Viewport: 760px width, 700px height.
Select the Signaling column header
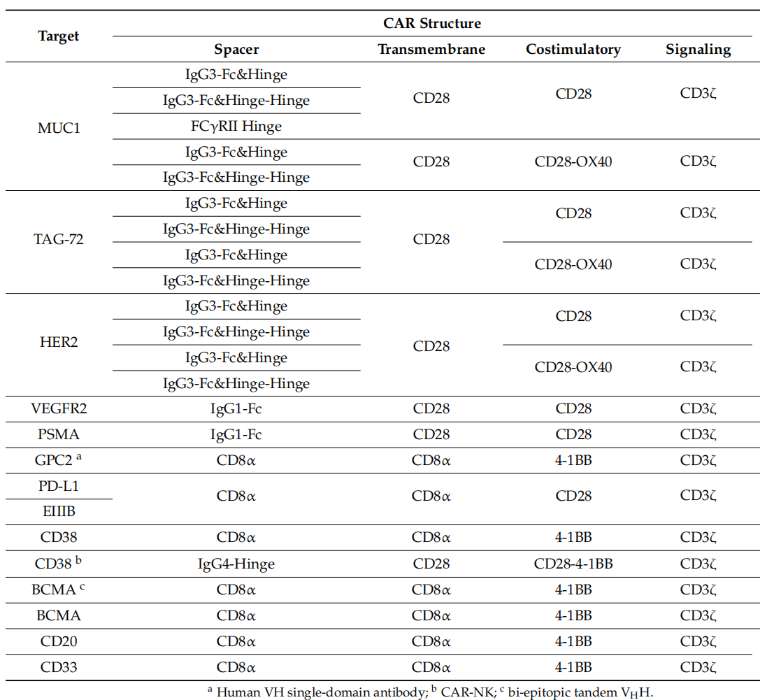(698, 50)
